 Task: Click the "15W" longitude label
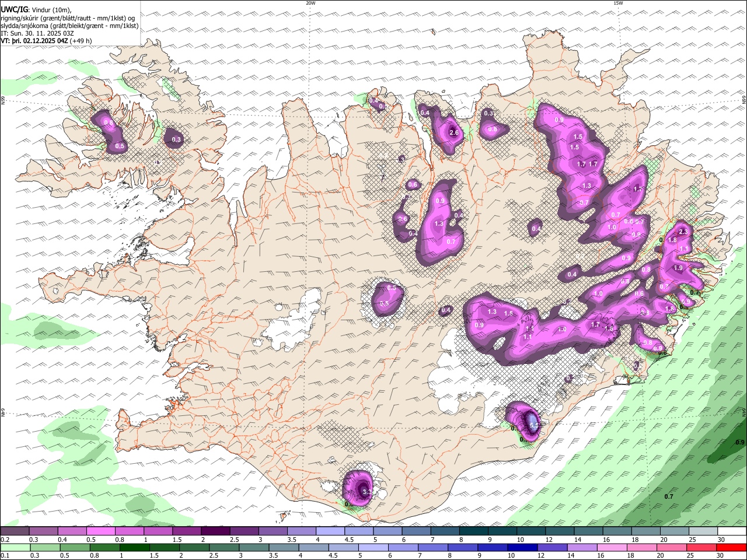pyautogui.click(x=618, y=3)
